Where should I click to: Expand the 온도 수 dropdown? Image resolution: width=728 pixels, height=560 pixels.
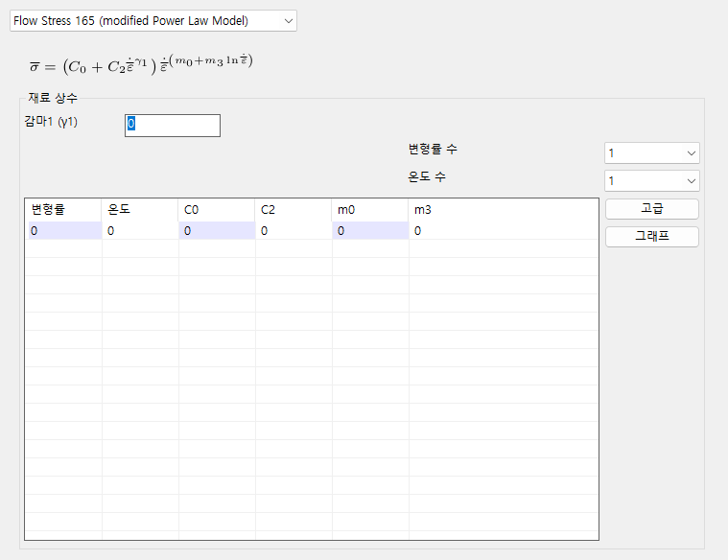pos(652,180)
